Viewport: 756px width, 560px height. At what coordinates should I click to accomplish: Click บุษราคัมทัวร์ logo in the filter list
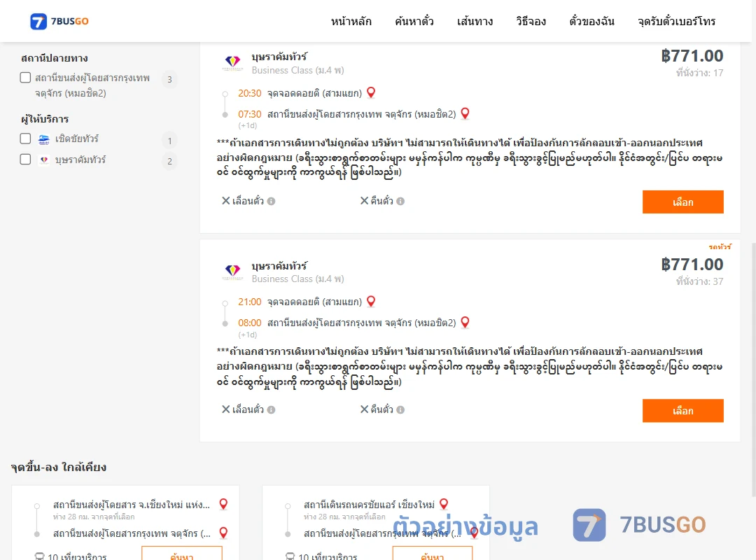click(44, 160)
